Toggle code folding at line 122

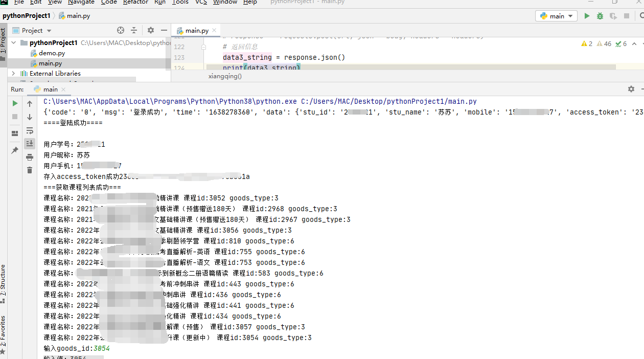204,47
